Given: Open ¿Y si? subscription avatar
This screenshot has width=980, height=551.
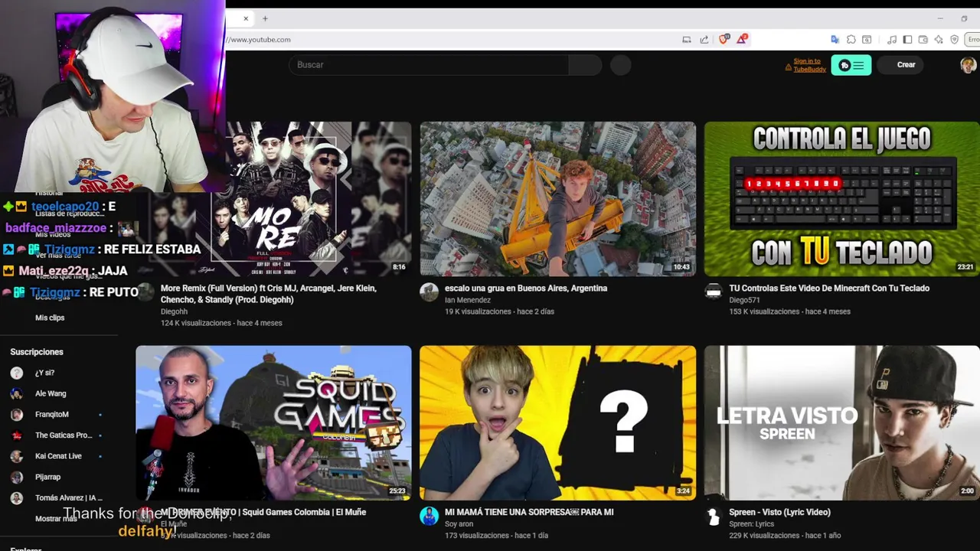Looking at the screenshot, I should (x=17, y=373).
